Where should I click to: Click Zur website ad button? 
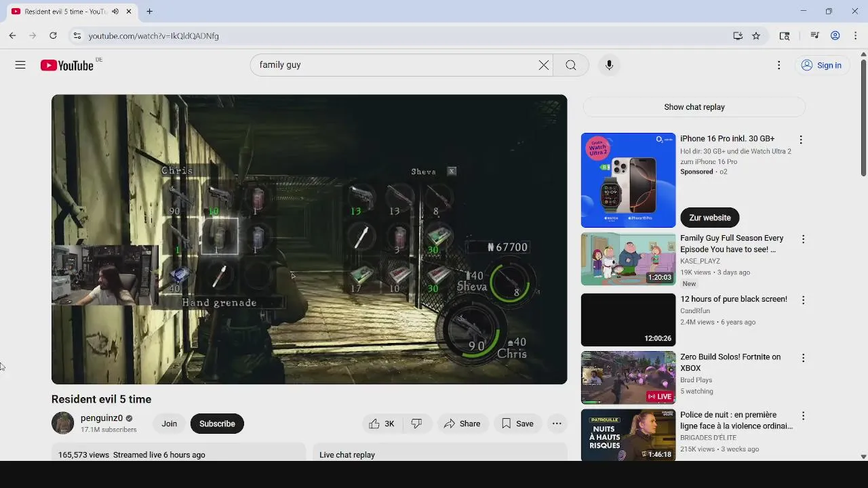[710, 218]
